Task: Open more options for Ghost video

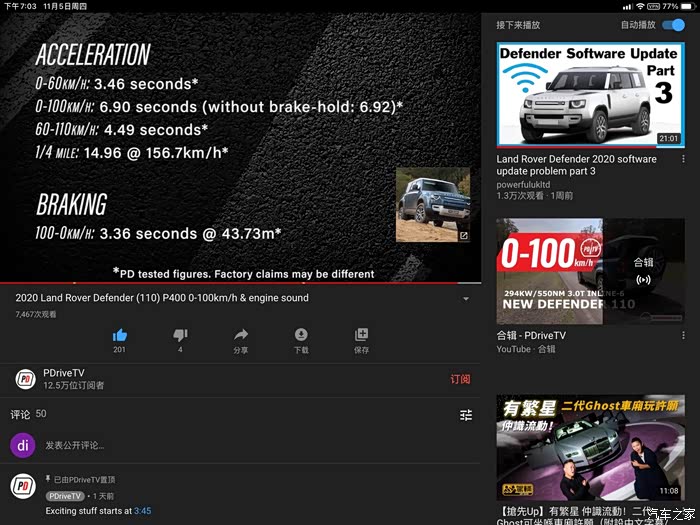Action: coord(683,509)
